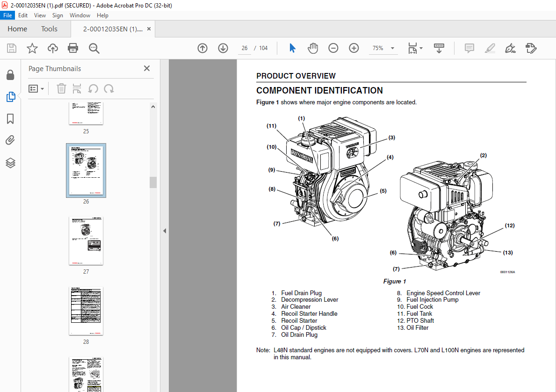
Task: Select the 2-00012035EN document tab
Action: tap(113, 29)
